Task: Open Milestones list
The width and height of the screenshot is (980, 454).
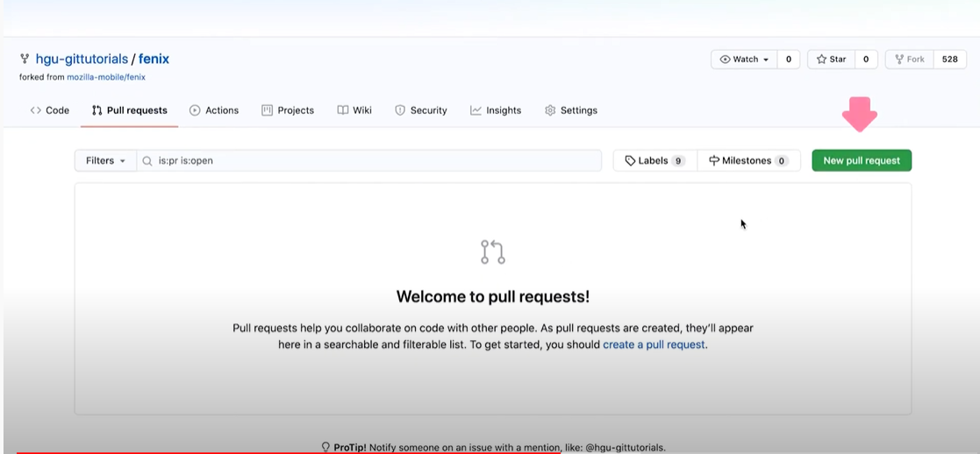Action: pos(748,160)
